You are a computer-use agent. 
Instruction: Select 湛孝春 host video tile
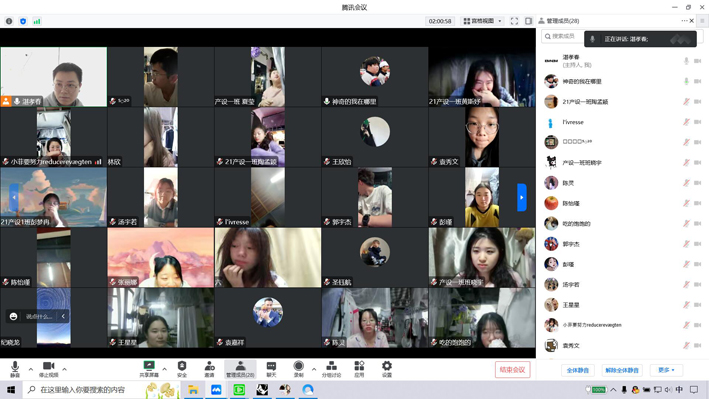(54, 77)
